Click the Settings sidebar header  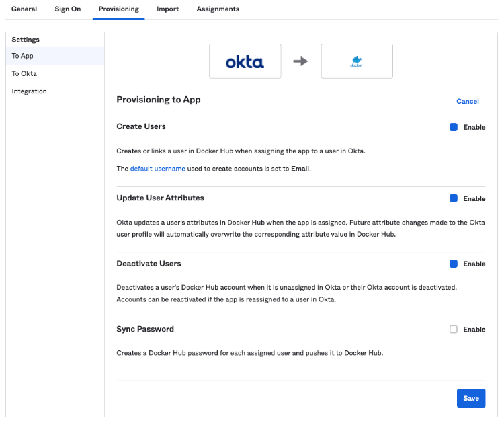pos(26,40)
